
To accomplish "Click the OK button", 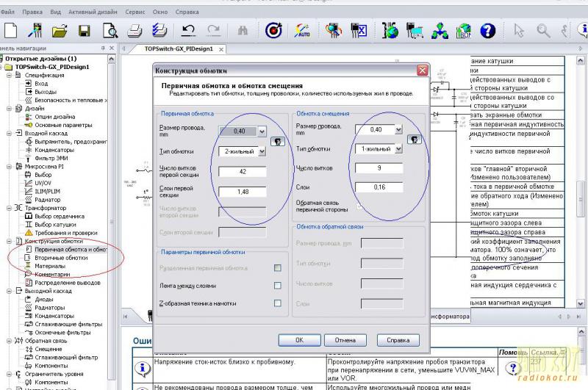I will click(x=299, y=340).
